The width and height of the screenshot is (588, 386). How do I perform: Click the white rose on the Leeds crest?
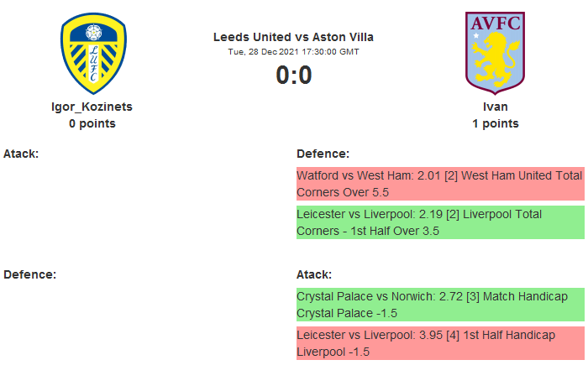[x=92, y=33]
